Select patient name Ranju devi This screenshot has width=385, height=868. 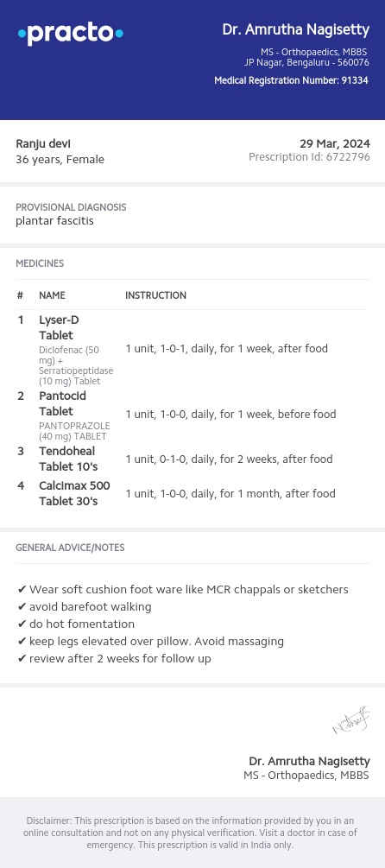pos(43,144)
